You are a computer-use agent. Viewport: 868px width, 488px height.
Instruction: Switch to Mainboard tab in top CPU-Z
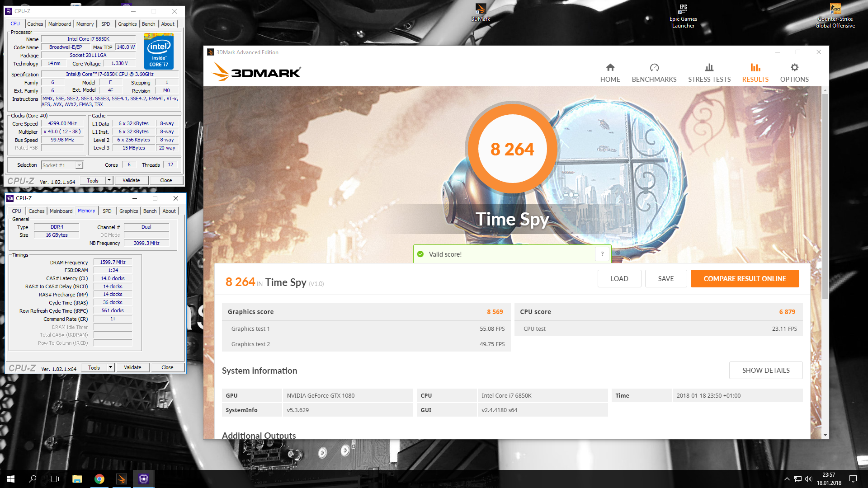click(60, 24)
